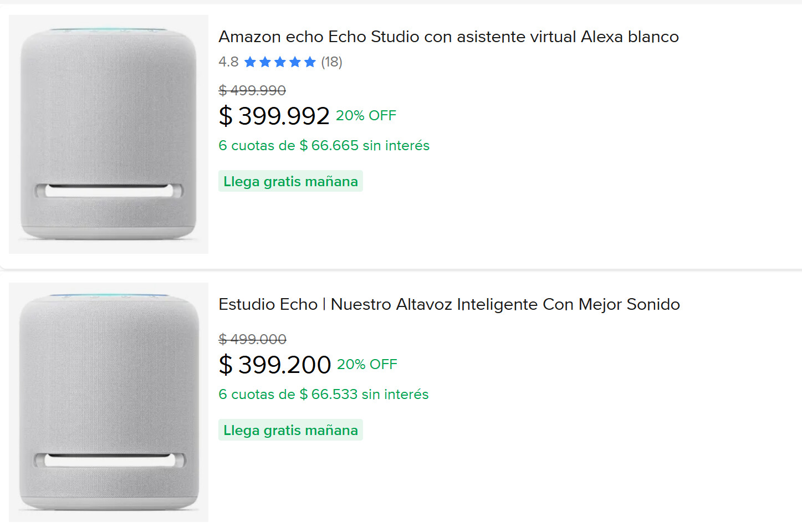Click the $ 399.200 price

point(275,365)
